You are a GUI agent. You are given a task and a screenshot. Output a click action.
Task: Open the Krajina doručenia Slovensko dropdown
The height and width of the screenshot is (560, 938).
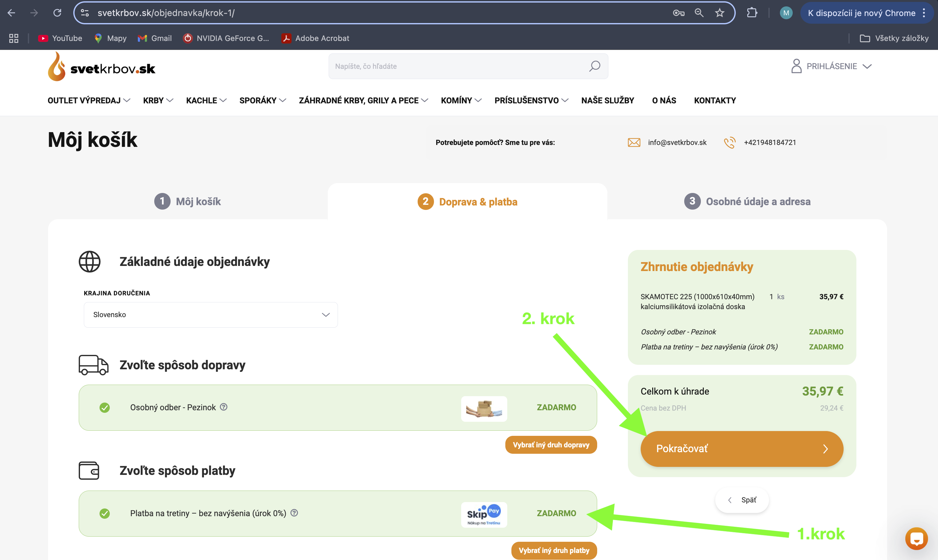[211, 315]
